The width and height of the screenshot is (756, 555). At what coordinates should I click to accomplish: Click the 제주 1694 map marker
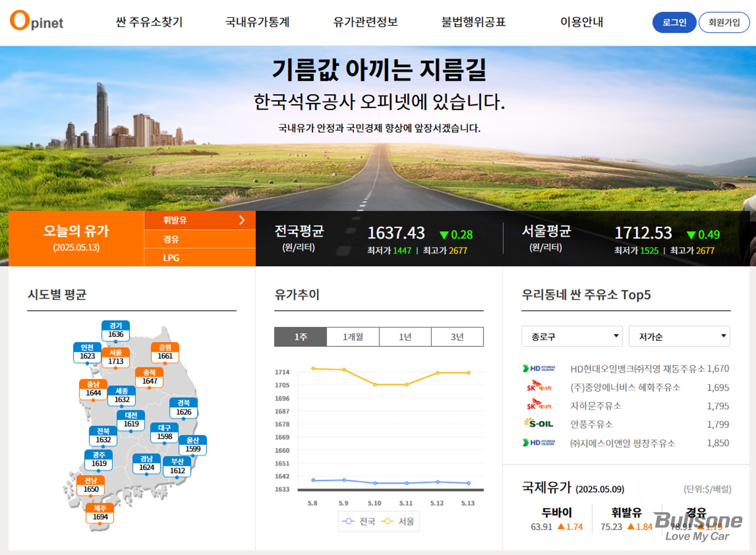pos(100,513)
